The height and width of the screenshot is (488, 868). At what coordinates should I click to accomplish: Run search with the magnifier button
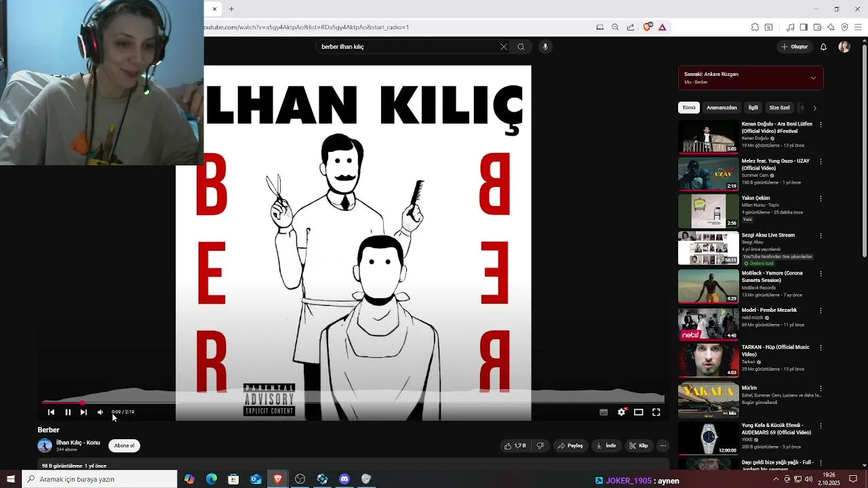[x=521, y=47]
